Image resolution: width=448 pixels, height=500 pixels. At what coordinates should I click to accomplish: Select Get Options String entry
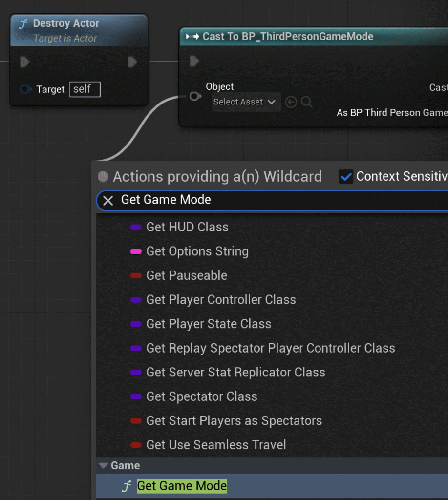(x=197, y=251)
